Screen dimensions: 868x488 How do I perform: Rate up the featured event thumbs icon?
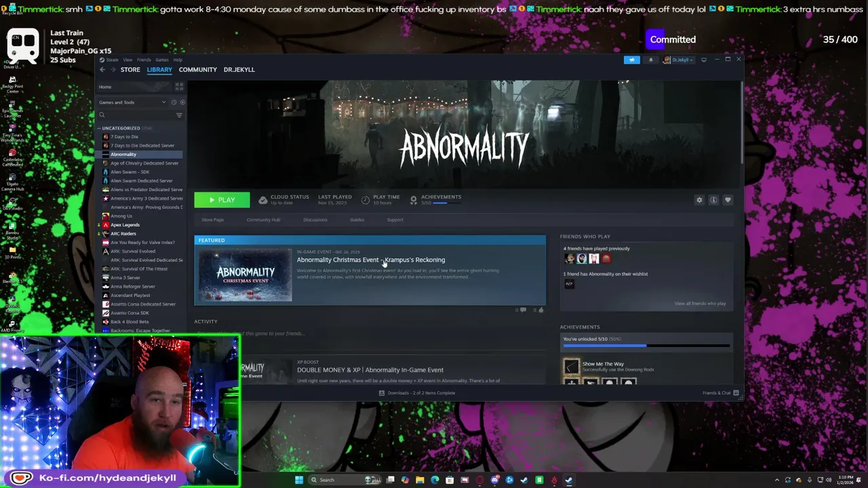coord(540,310)
